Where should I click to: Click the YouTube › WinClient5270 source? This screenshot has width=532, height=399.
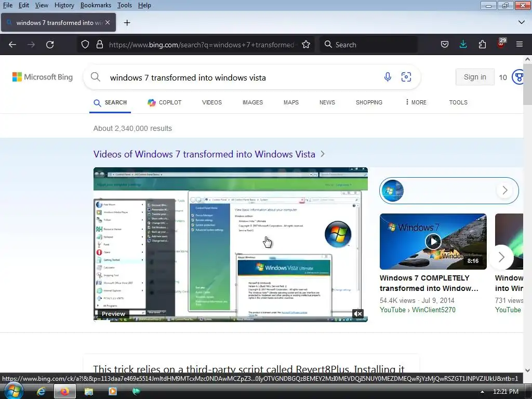pyautogui.click(x=418, y=310)
